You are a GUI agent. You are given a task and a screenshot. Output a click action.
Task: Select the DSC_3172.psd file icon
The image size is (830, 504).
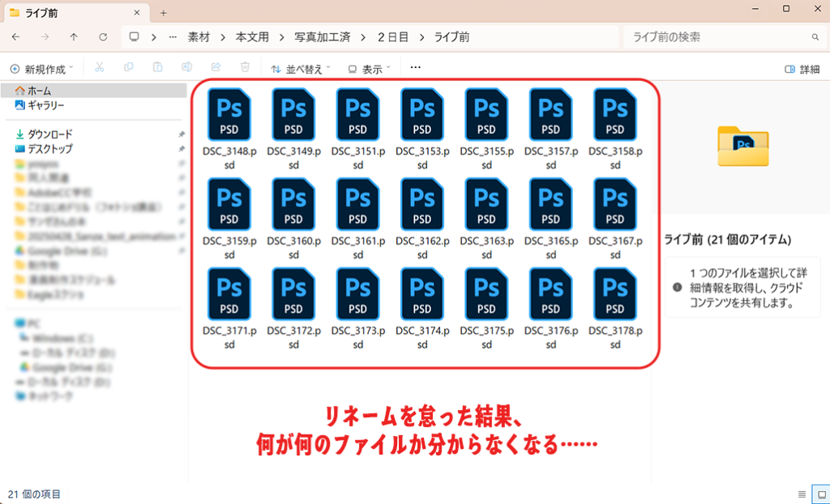(293, 294)
